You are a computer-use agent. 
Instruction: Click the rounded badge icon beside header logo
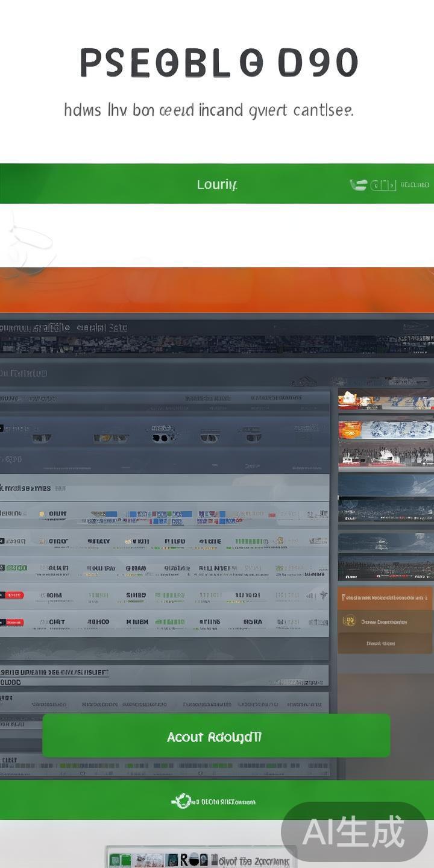pos(383,185)
